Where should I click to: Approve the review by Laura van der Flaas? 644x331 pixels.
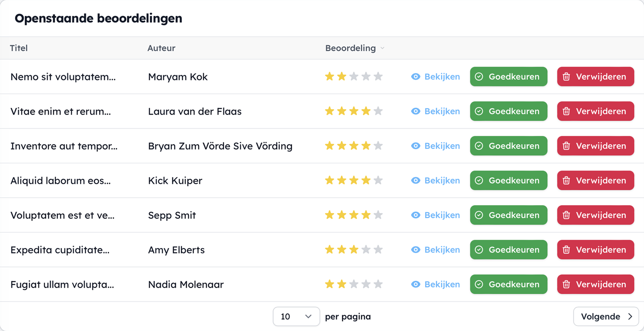point(509,111)
